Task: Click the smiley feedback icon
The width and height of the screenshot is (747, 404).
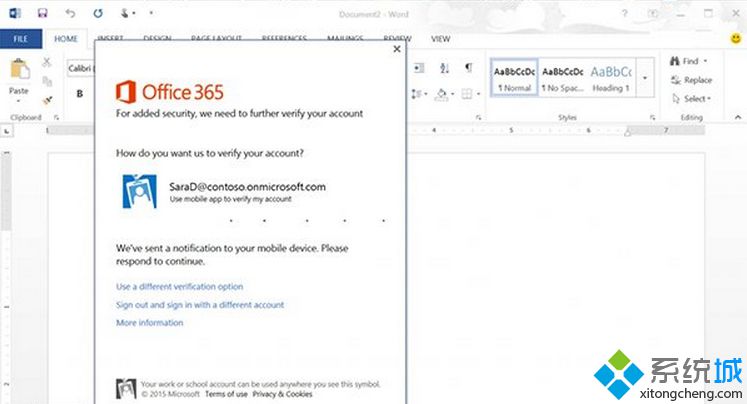Action: coord(736,38)
